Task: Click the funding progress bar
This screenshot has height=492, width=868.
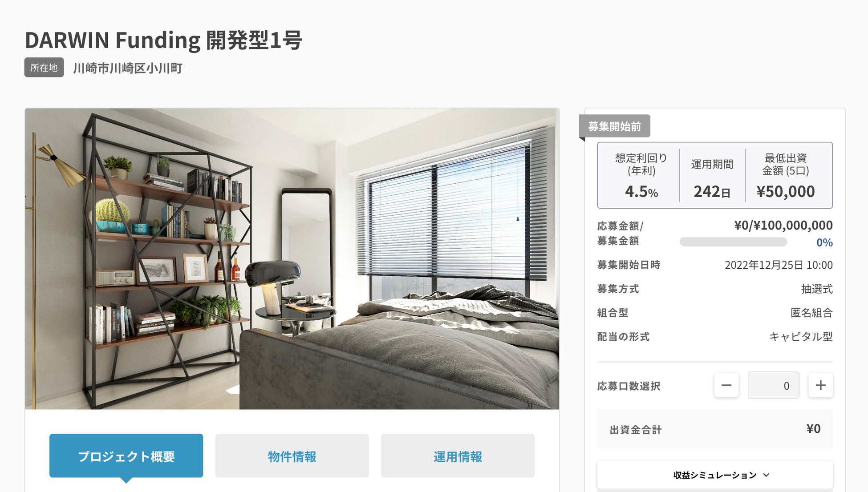Action: (x=733, y=242)
